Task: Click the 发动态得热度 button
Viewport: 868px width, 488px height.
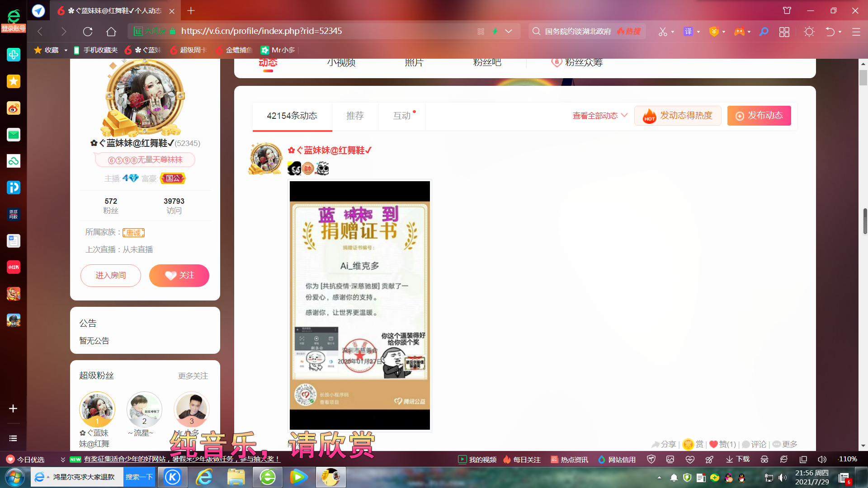Action: point(678,116)
